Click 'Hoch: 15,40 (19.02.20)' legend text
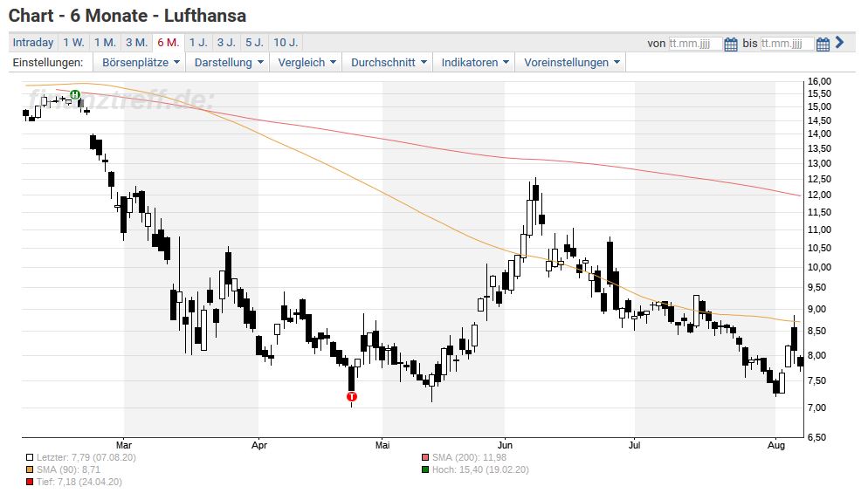 tap(480, 469)
